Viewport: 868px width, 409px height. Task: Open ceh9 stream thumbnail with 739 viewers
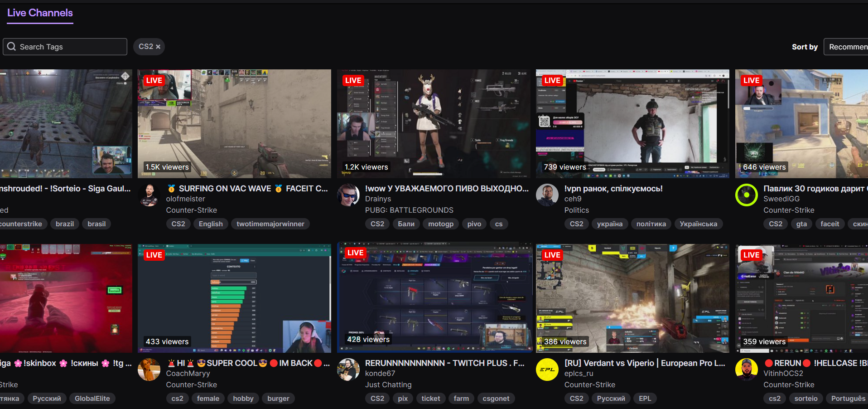(632, 124)
